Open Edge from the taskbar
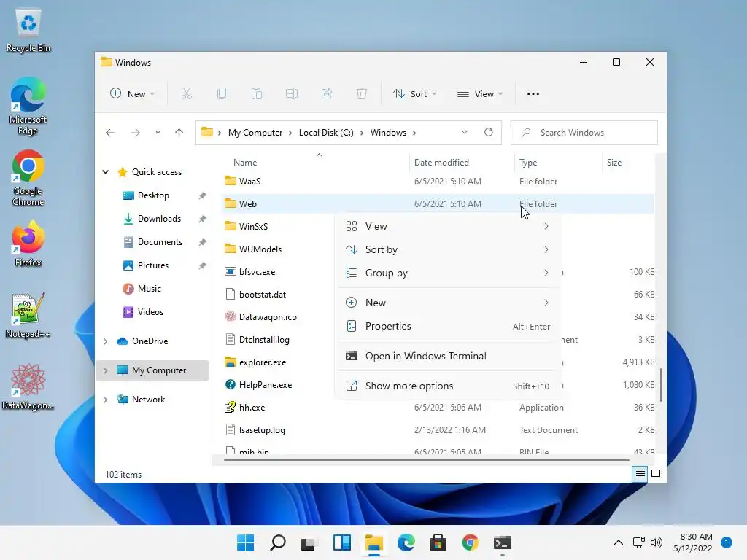This screenshot has height=560, width=747. (x=406, y=542)
